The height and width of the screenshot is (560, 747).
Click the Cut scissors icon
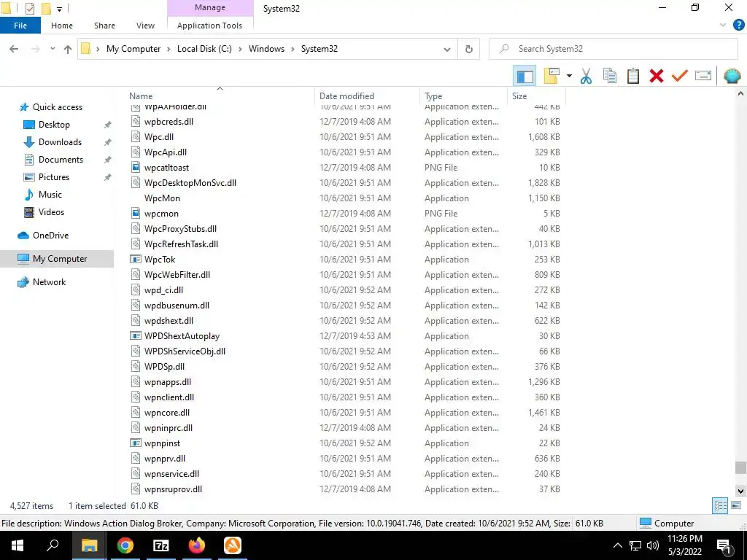[586, 76]
